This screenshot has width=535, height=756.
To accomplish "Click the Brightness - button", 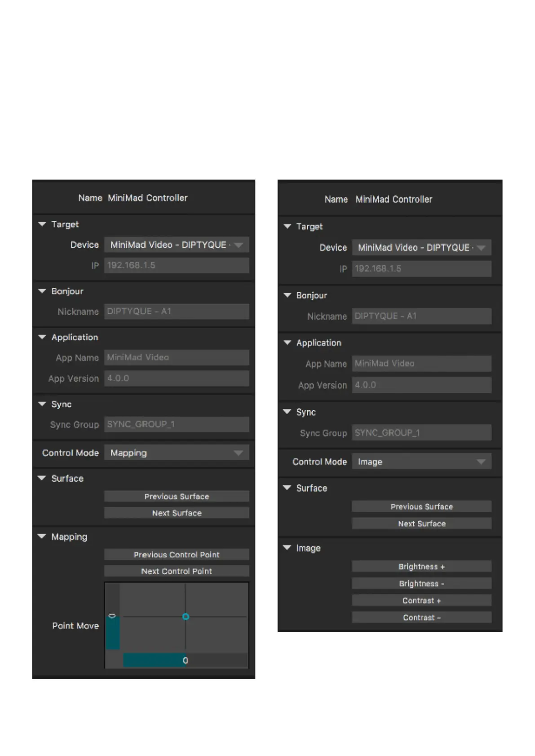I will coord(421,584).
